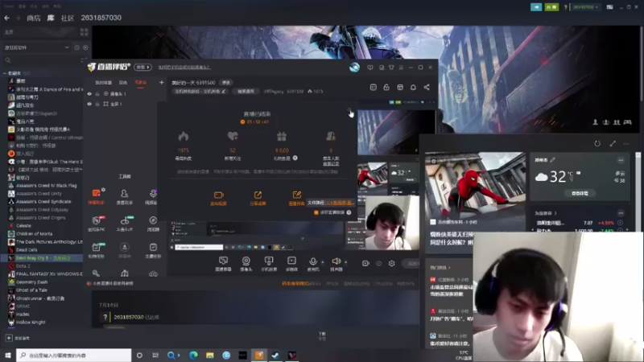Open Microsoft Edge from taskbar
The image size is (644, 362).
(193, 355)
